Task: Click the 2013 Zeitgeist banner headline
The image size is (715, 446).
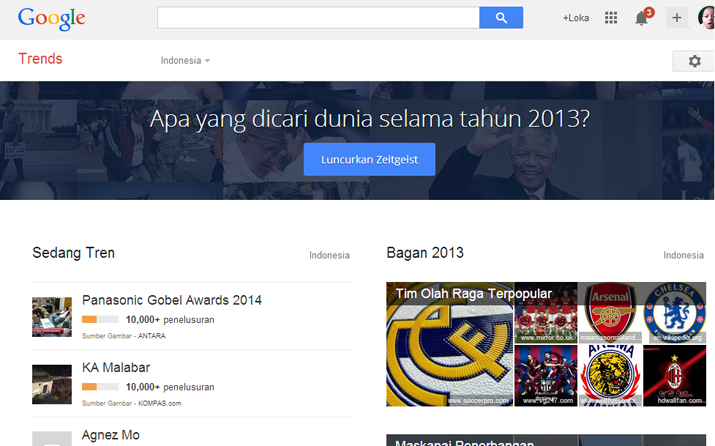Action: click(x=369, y=119)
